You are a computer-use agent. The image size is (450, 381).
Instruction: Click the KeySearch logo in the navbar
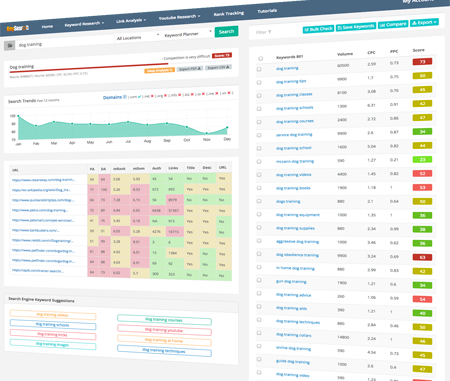pos(18,28)
